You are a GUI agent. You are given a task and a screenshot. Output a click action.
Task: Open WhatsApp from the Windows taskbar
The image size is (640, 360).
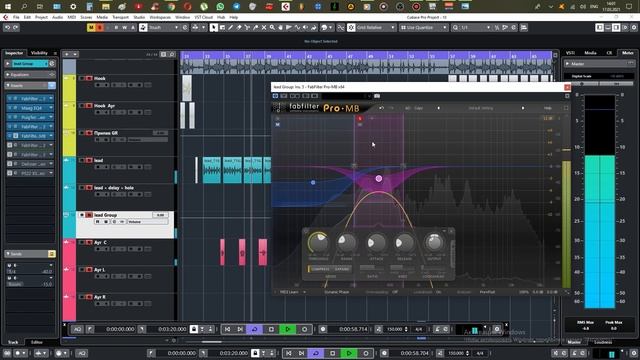220,6
